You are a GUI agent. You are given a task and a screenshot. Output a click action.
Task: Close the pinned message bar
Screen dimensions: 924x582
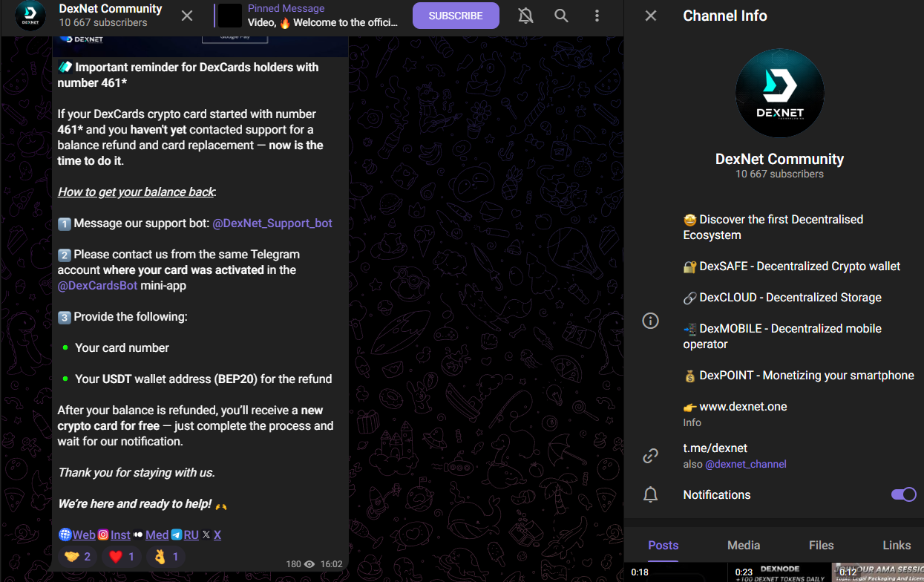[x=187, y=16]
